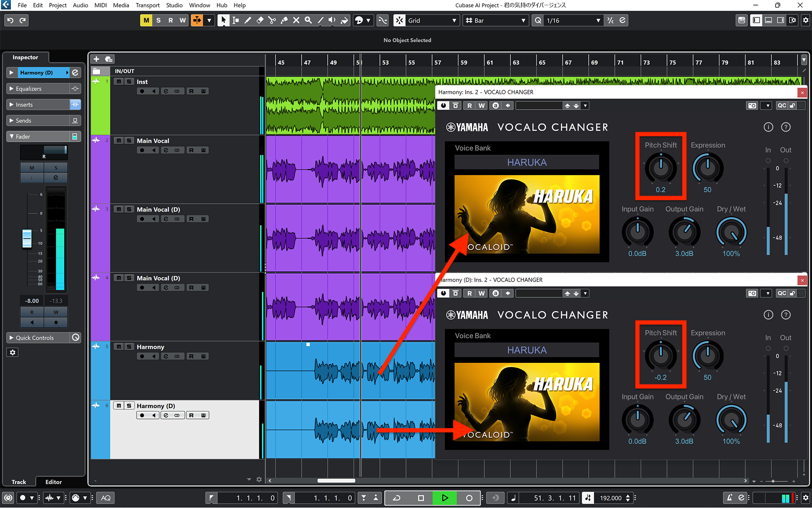Click the HARUKA voice bank display
812x508 pixels.
pos(527,162)
